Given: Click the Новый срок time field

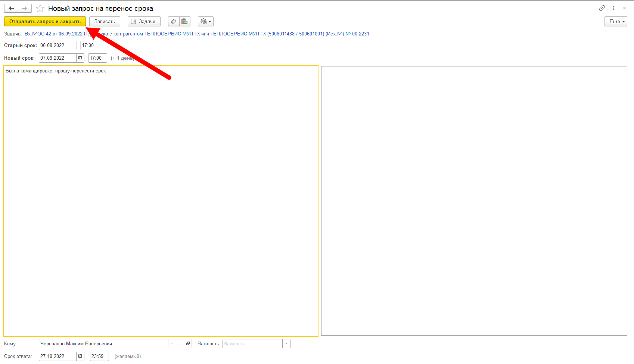Looking at the screenshot, I should 97,58.
